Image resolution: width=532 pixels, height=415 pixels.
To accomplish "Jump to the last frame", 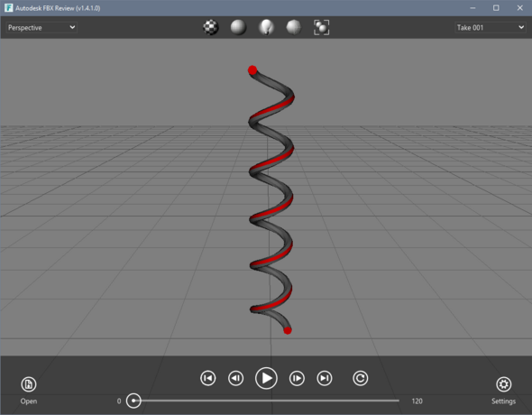I will 325,378.
